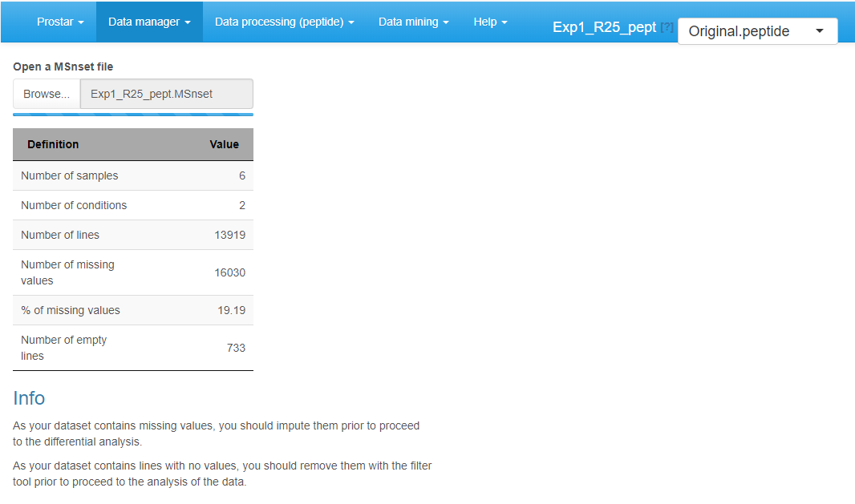This screenshot has width=855, height=504.
Task: Click the Exp1_R25_pept dataset name label
Action: (x=602, y=26)
